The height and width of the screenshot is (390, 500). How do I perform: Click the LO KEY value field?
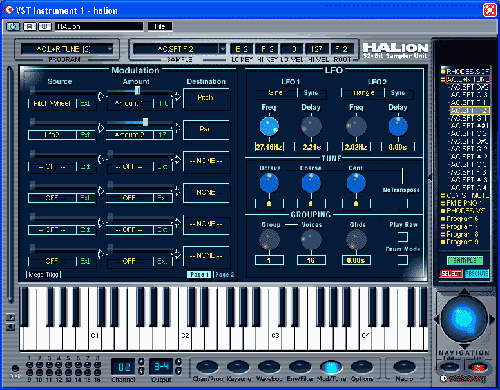click(x=242, y=49)
